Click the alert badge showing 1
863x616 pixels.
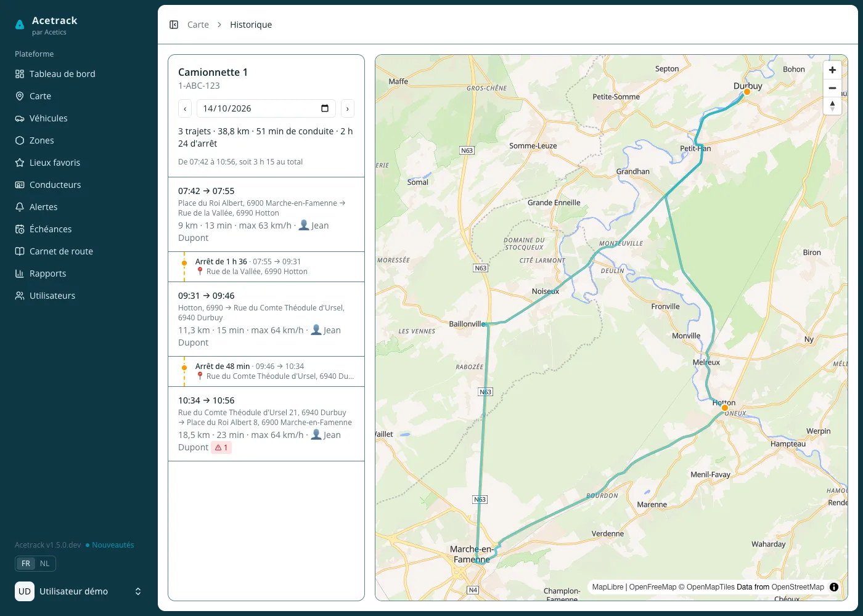[221, 448]
